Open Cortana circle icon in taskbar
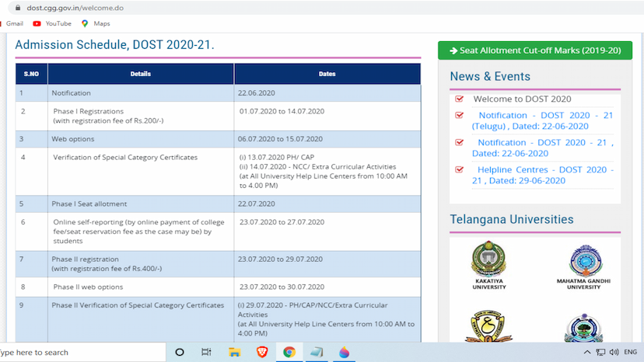This screenshot has width=644, height=362. [x=180, y=352]
